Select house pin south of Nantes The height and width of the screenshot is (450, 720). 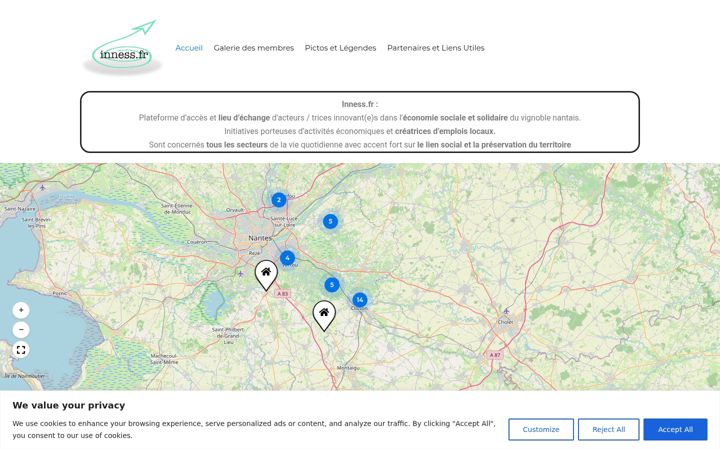click(x=266, y=275)
